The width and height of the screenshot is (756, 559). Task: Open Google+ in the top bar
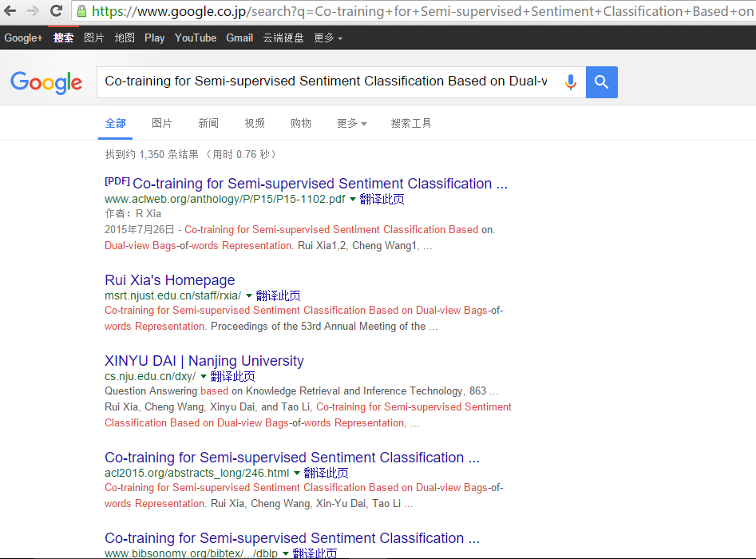[x=23, y=38]
